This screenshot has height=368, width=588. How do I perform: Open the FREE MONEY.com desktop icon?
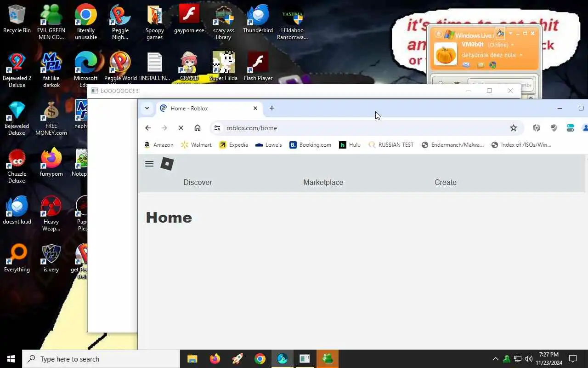tap(51, 118)
